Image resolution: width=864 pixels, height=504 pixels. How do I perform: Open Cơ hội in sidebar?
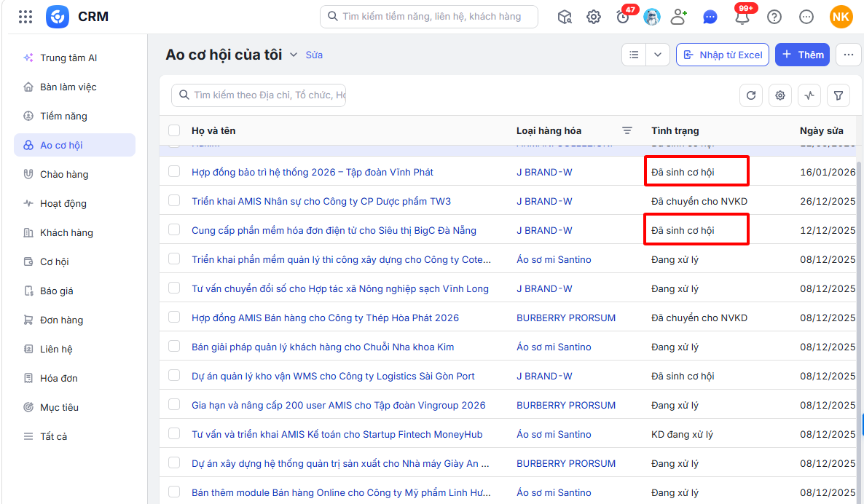pos(74,261)
